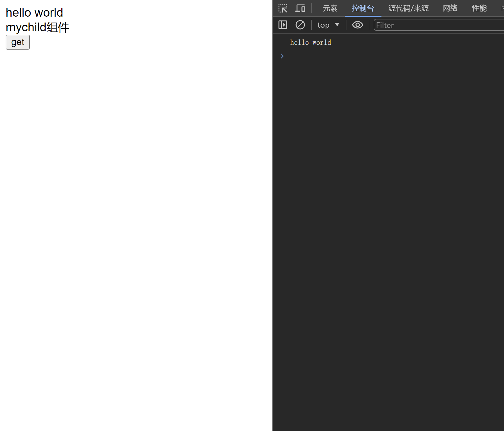Click the partially visible tab after 性能
The height and width of the screenshot is (431, 504).
[502, 8]
